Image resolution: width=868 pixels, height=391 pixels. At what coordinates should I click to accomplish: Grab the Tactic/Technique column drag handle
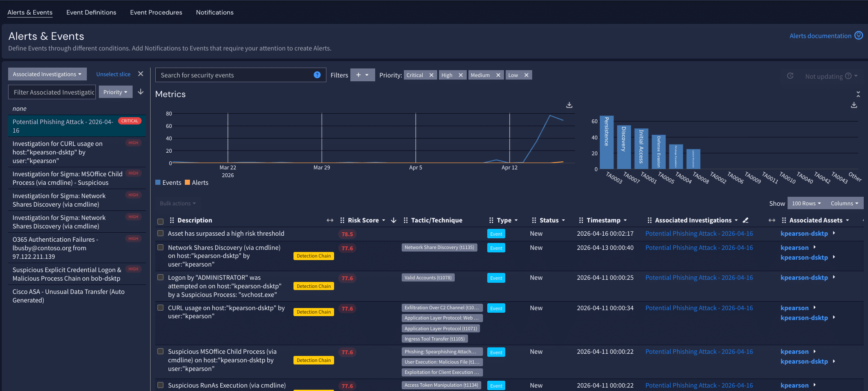click(405, 220)
